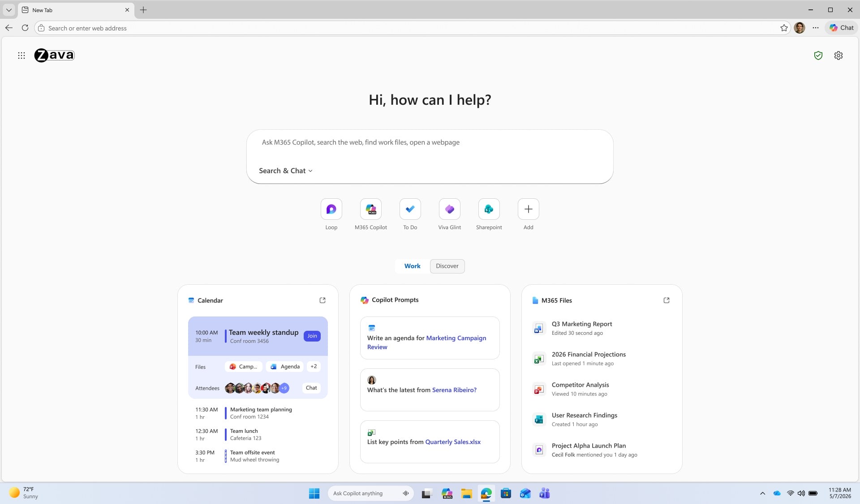Open page settings gear
The width and height of the screenshot is (860, 504).
pos(838,56)
